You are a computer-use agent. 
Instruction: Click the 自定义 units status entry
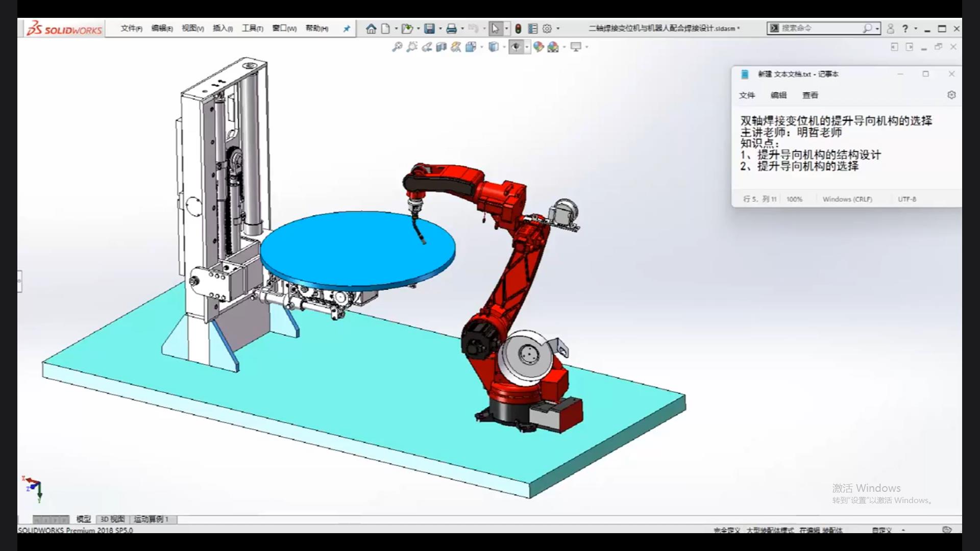[881, 531]
